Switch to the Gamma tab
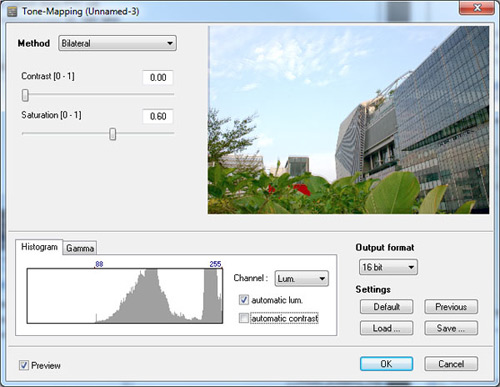 (x=80, y=248)
